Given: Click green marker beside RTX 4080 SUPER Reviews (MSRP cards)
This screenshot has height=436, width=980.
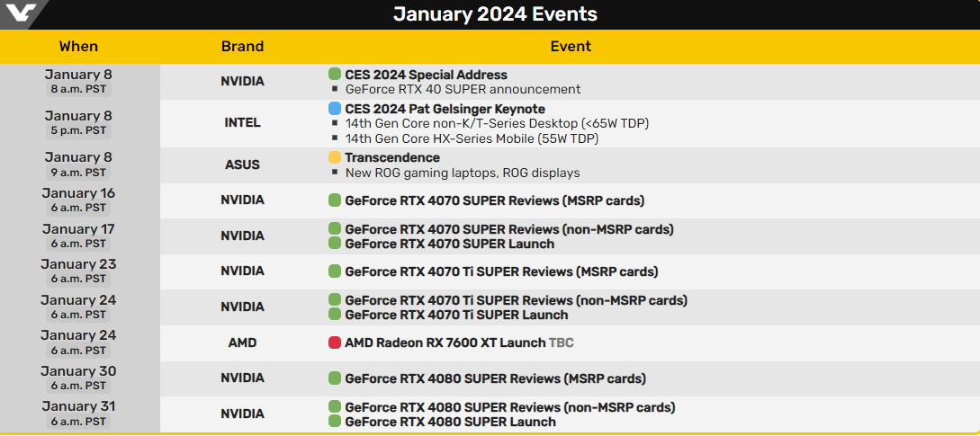Looking at the screenshot, I should [x=335, y=378].
